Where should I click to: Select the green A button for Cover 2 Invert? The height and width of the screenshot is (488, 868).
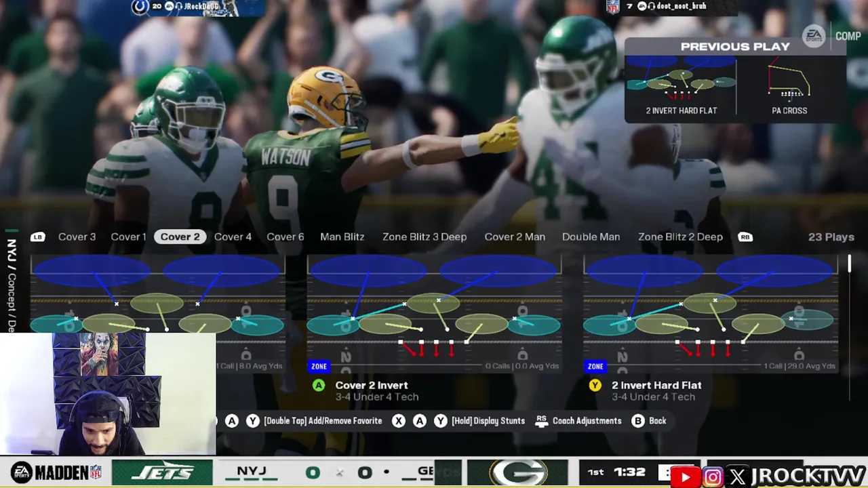(319, 385)
